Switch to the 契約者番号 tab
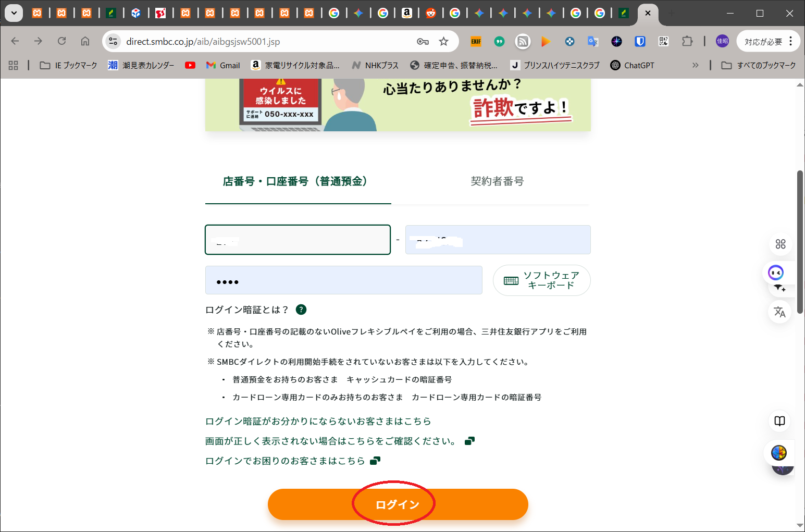 (x=497, y=181)
